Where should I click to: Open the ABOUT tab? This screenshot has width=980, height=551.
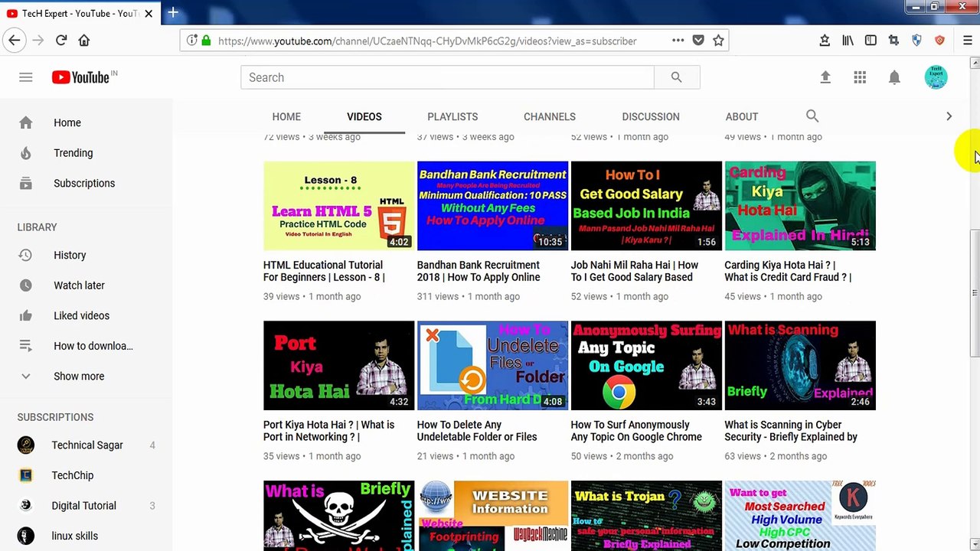[742, 116]
